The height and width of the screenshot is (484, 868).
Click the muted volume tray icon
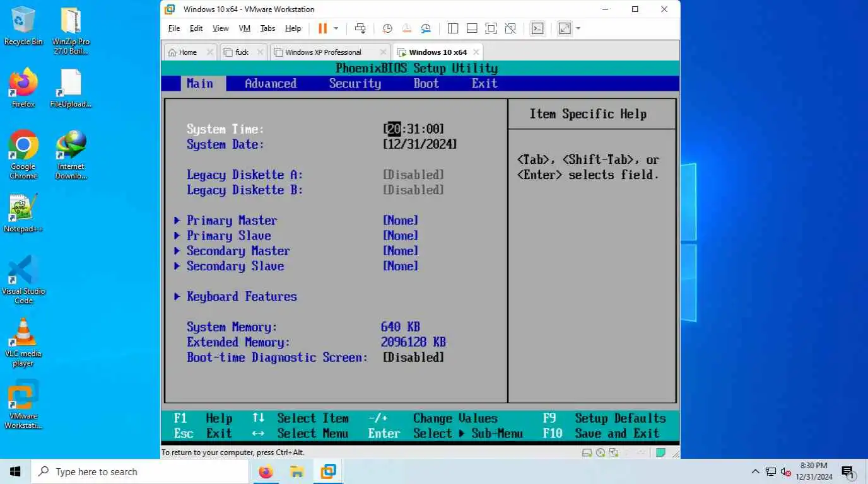click(786, 471)
